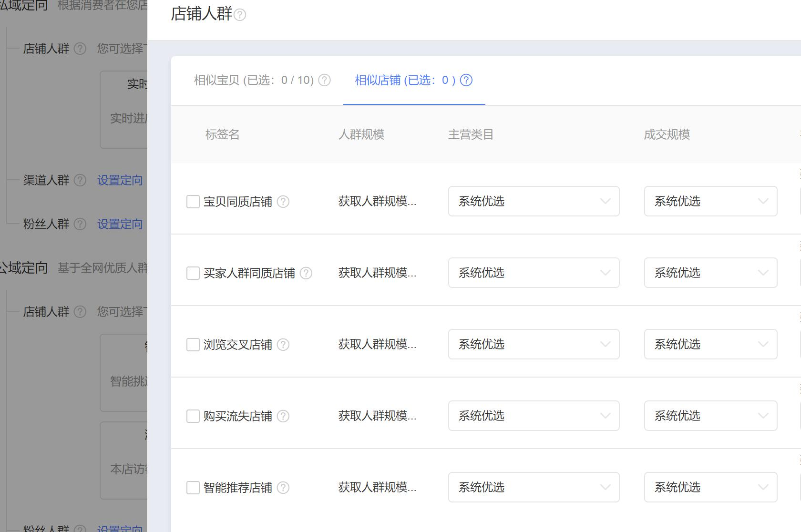Expand 成交规模 dropdown for 购买流失店铺
Screen dimensions: 801x532
click(x=710, y=416)
